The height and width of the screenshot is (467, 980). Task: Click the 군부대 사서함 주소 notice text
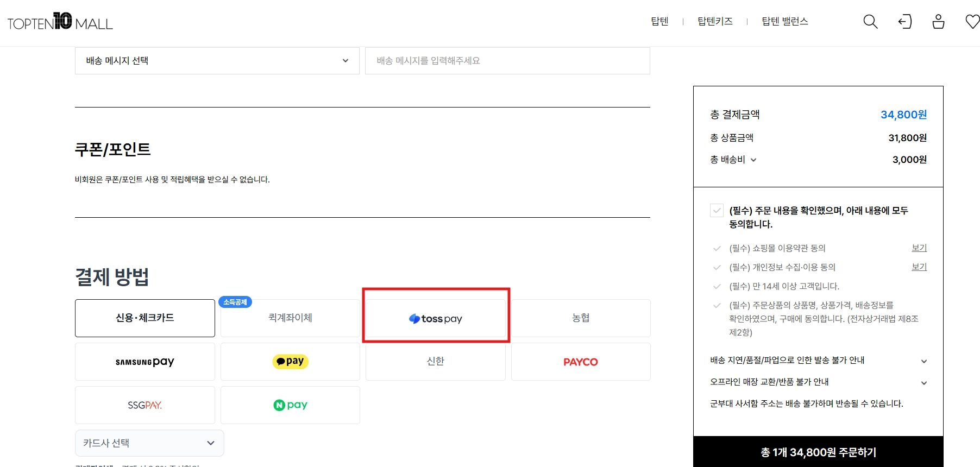coord(807,403)
